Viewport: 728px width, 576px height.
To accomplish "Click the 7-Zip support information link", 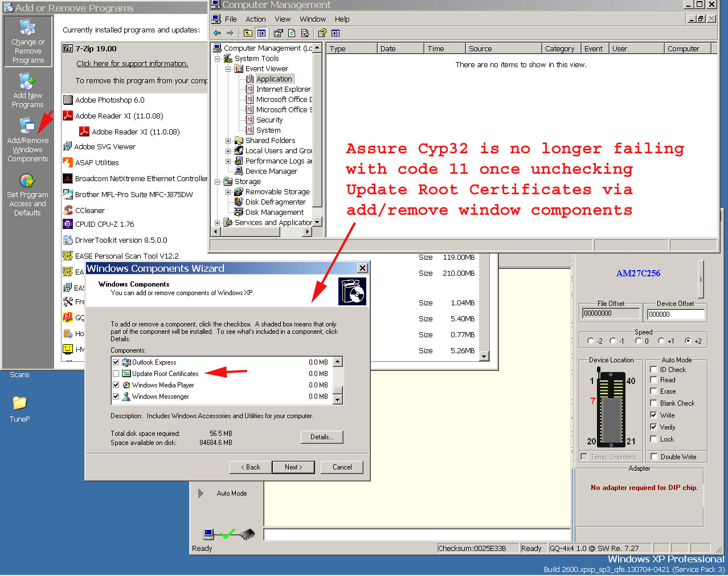I will tap(132, 63).
